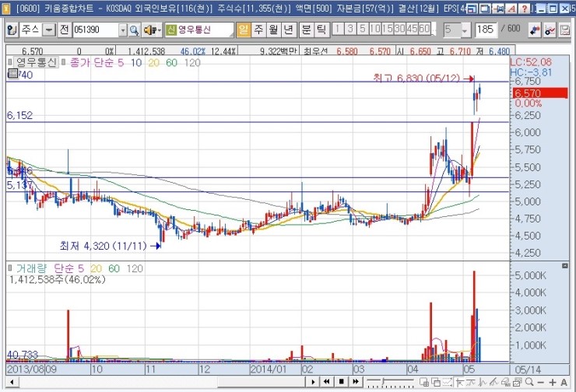The image size is (576, 392).
Task: Select the 분 minute chart period
Action: click(306, 30)
